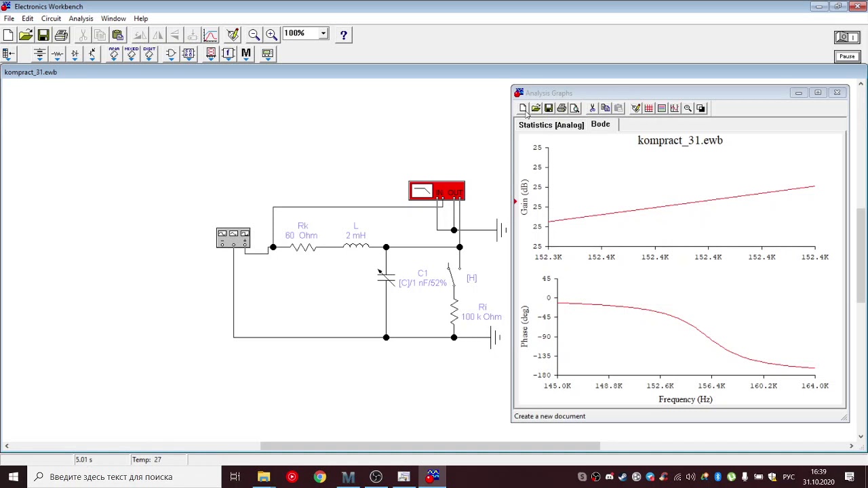
Task: Open the Help question mark icon
Action: (x=344, y=35)
